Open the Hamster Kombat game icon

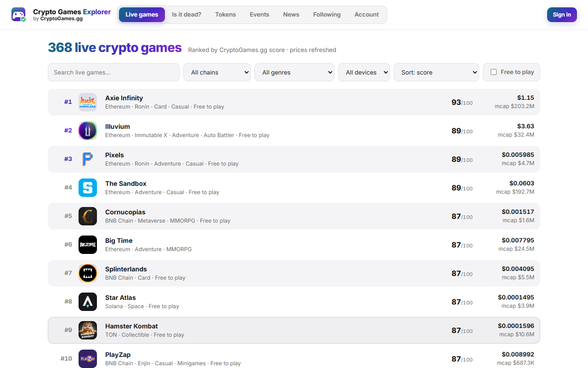pyautogui.click(x=88, y=330)
